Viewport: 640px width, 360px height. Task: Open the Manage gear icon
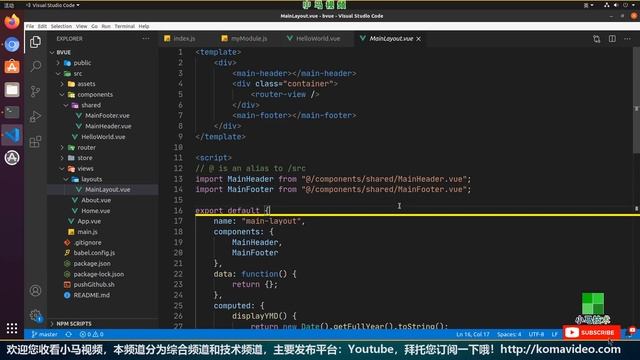(36, 316)
